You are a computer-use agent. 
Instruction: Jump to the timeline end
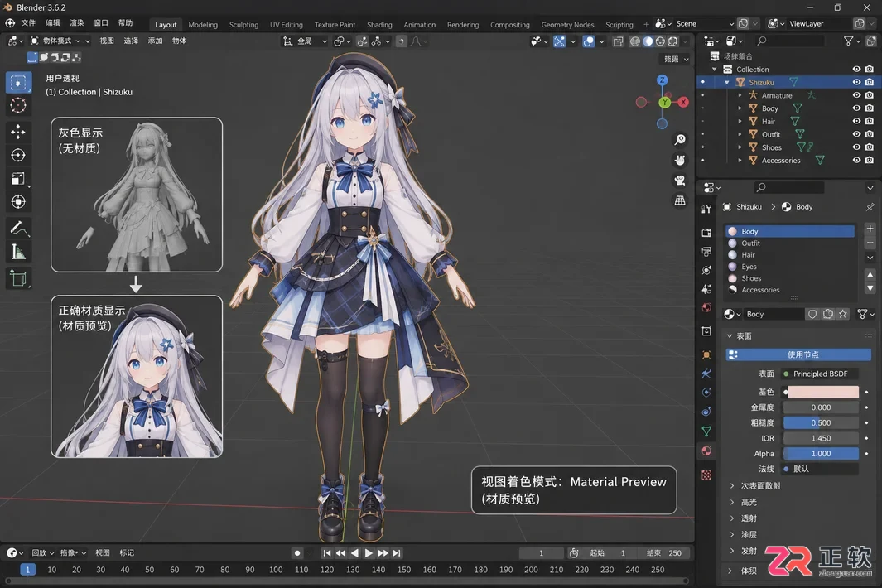397,553
